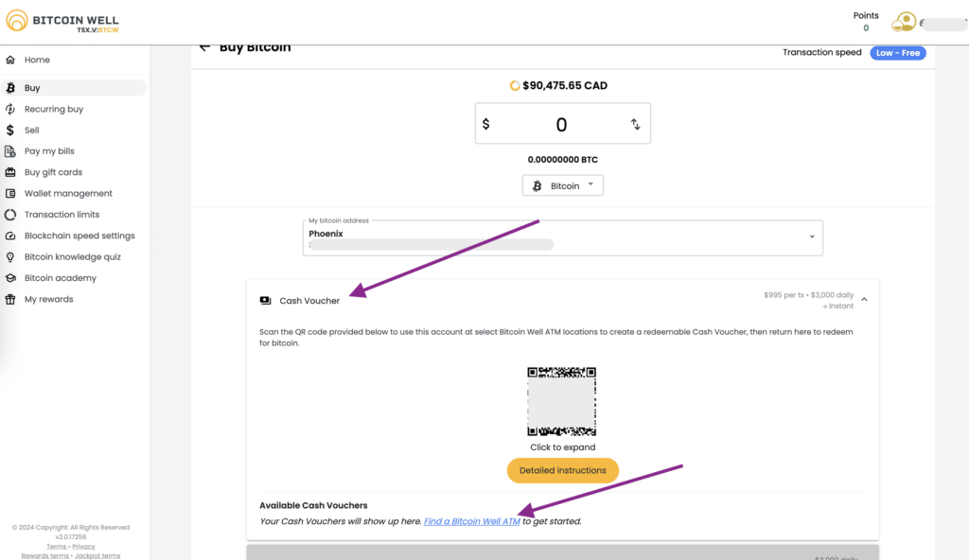
Task: Click the back arrow beside Buy Bitcoin
Action: pyautogui.click(x=204, y=47)
